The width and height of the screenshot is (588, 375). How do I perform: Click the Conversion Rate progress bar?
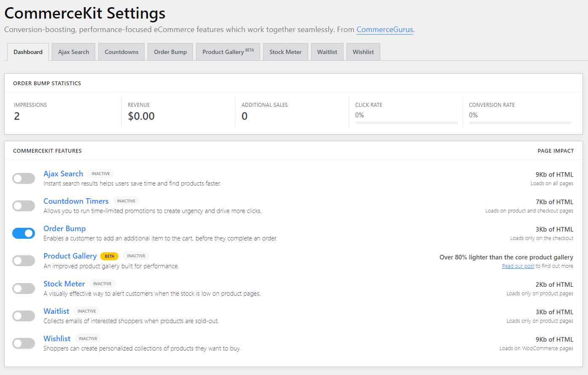[520, 123]
